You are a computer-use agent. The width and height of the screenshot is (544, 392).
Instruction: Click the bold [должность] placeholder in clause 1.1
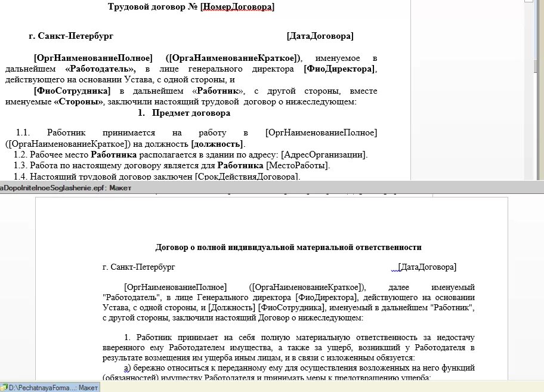[x=217, y=144]
